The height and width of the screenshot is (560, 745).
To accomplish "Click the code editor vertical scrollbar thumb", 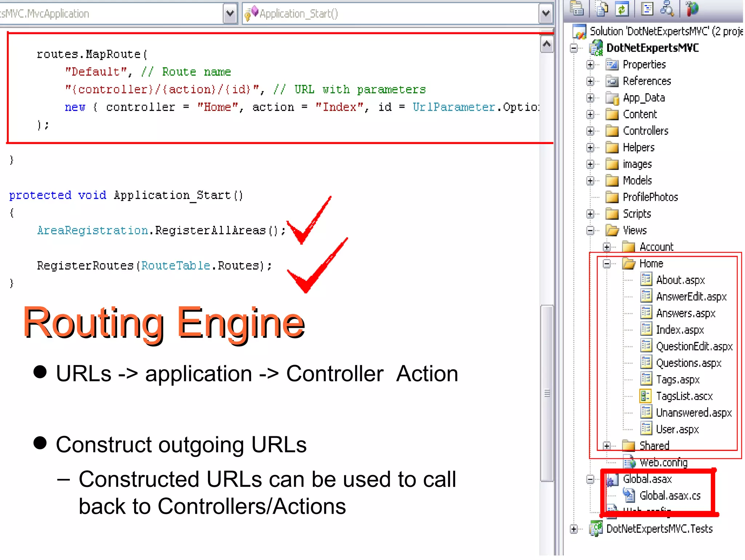I will [546, 393].
